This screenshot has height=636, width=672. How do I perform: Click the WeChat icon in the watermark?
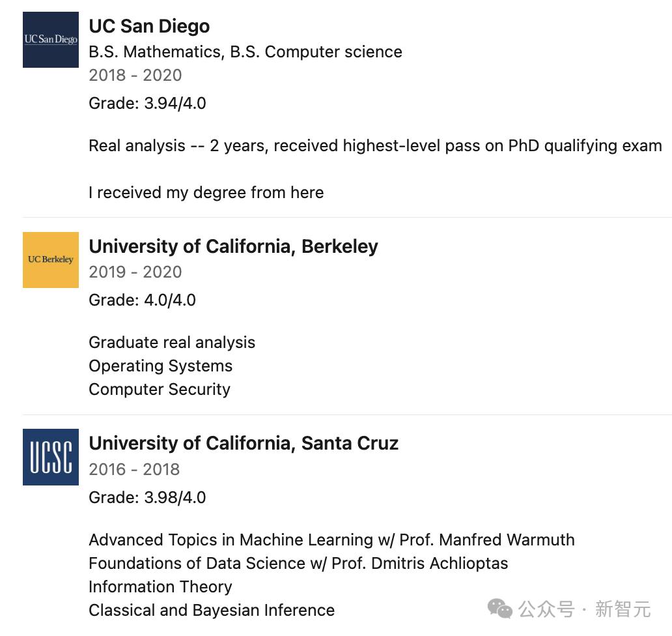(x=500, y=609)
